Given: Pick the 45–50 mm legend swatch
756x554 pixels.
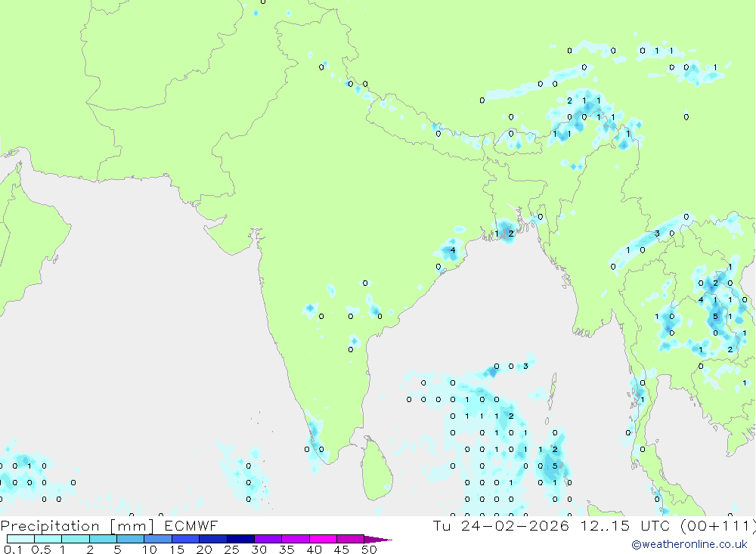Looking at the screenshot, I should pyautogui.click(x=351, y=539).
